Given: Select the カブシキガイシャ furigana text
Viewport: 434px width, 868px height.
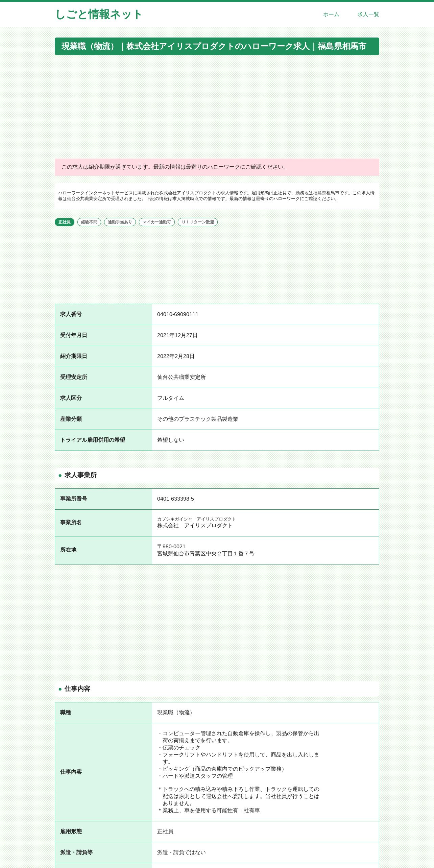Looking at the screenshot, I should pyautogui.click(x=196, y=519).
